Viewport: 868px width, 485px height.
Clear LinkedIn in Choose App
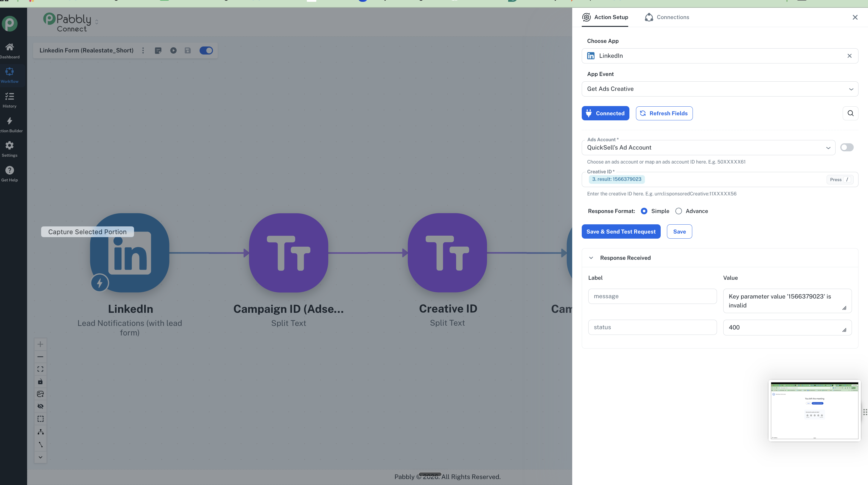coord(850,56)
